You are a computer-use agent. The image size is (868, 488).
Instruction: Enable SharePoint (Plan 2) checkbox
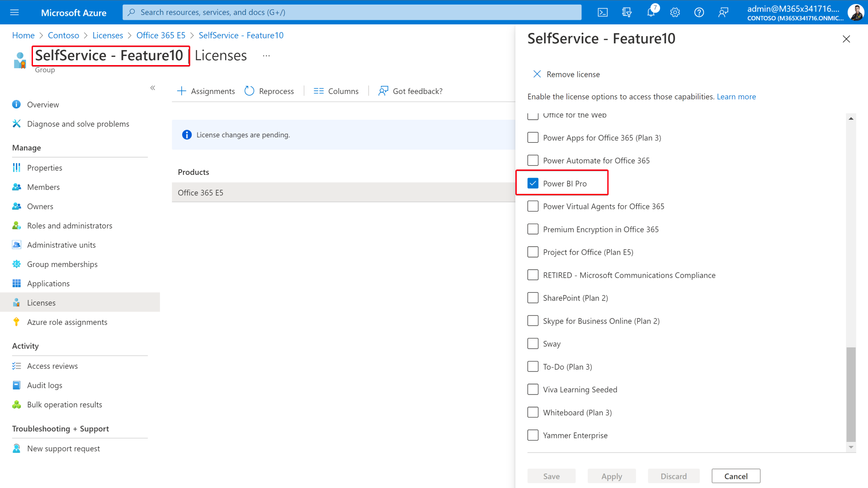[x=533, y=298]
